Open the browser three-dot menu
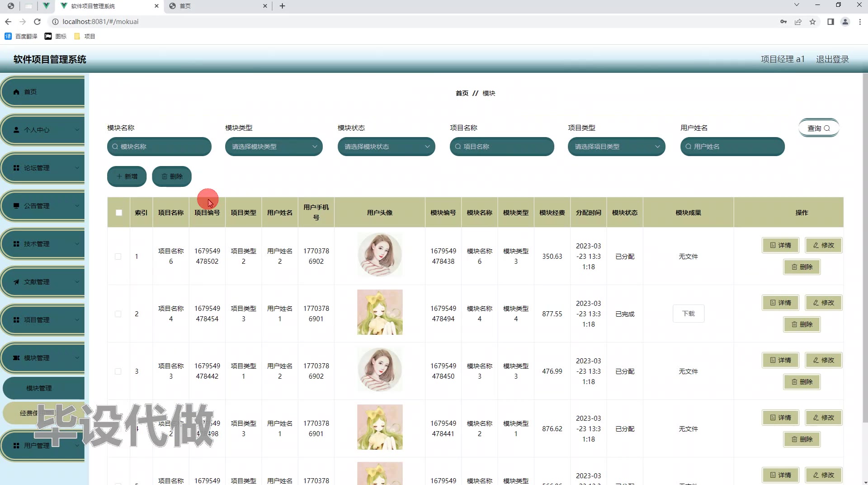The height and width of the screenshot is (485, 868). (x=860, y=22)
